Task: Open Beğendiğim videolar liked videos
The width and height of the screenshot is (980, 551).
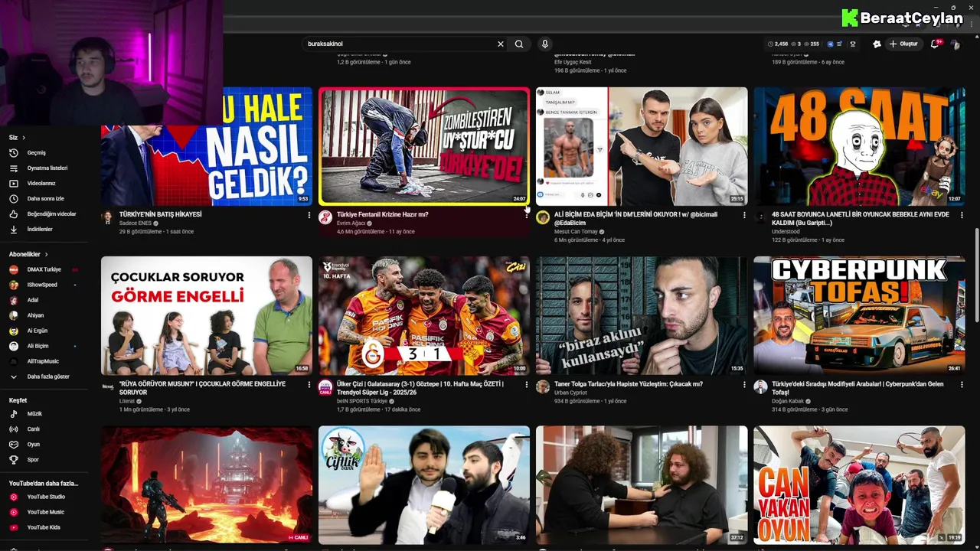Action: tap(51, 214)
